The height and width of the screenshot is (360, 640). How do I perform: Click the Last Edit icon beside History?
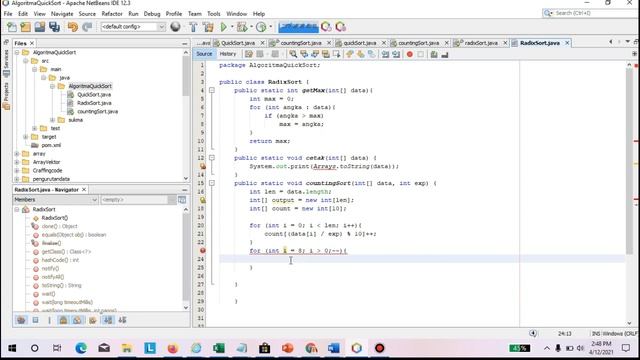(x=249, y=54)
